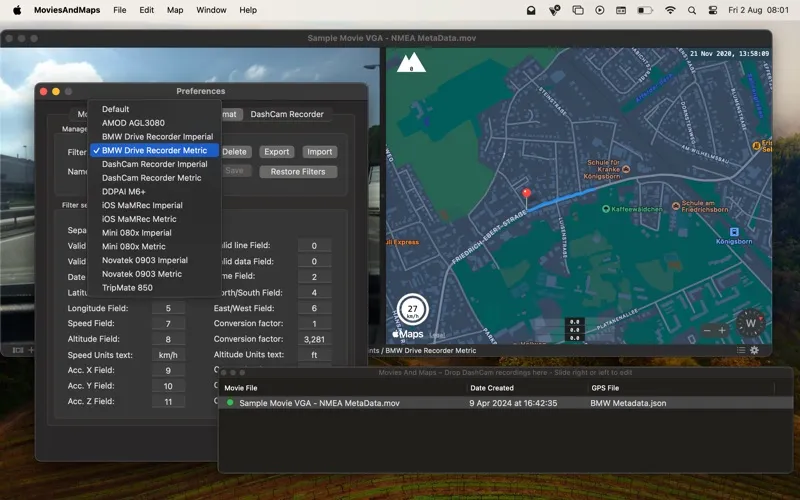Viewport: 800px width, 500px height.
Task: Click the compass in the map view
Action: pyautogui.click(x=751, y=323)
